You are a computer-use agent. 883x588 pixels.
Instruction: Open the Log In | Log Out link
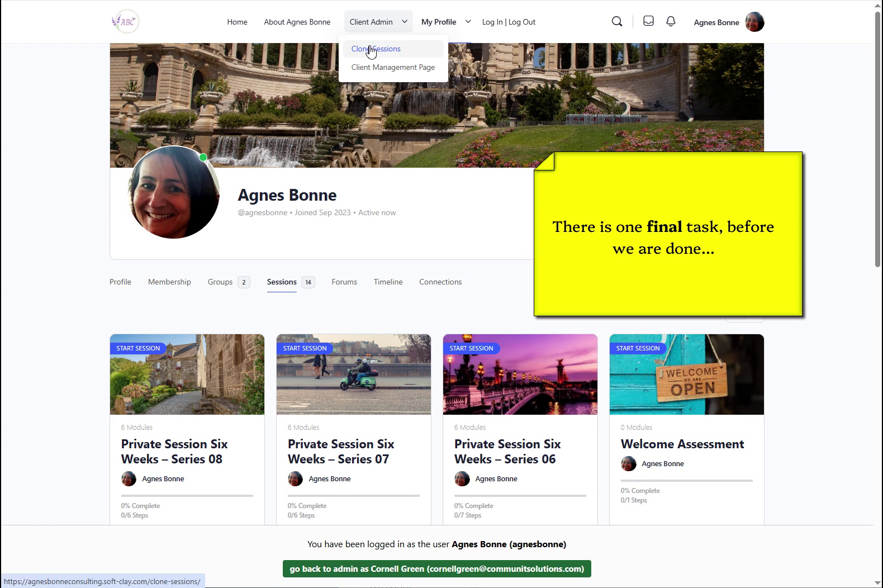[509, 22]
